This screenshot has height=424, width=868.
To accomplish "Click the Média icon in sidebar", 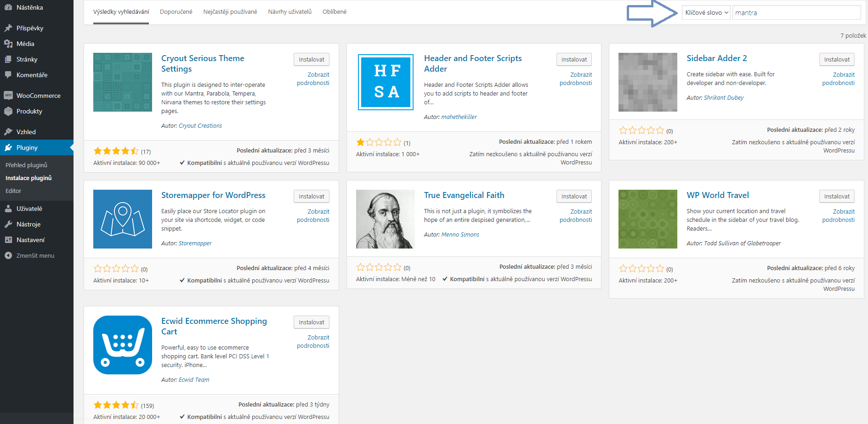I will point(8,44).
